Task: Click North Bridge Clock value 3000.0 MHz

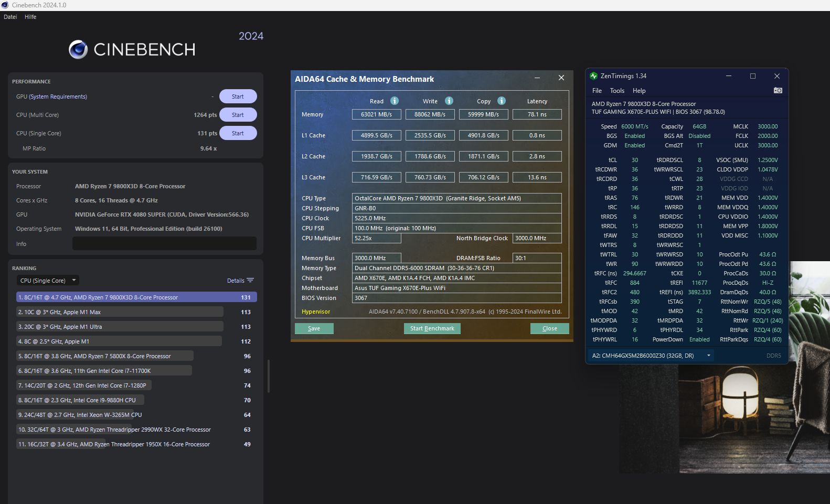Action: 537,238
